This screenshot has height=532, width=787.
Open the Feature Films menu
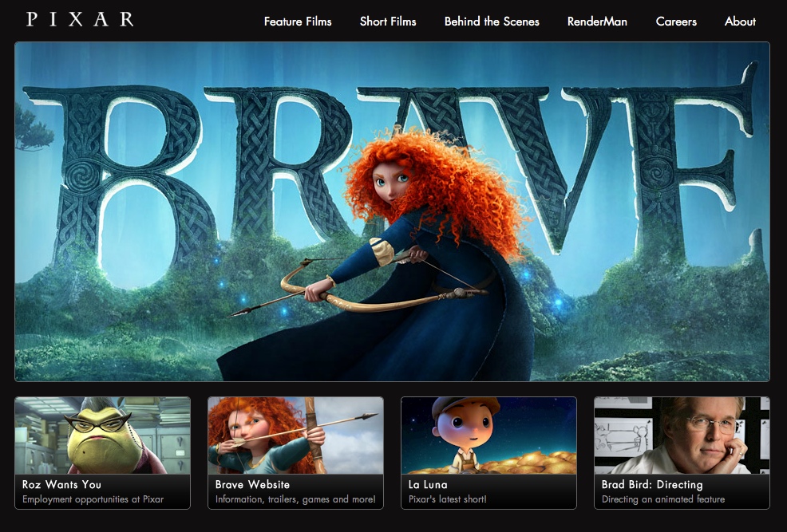click(x=298, y=22)
